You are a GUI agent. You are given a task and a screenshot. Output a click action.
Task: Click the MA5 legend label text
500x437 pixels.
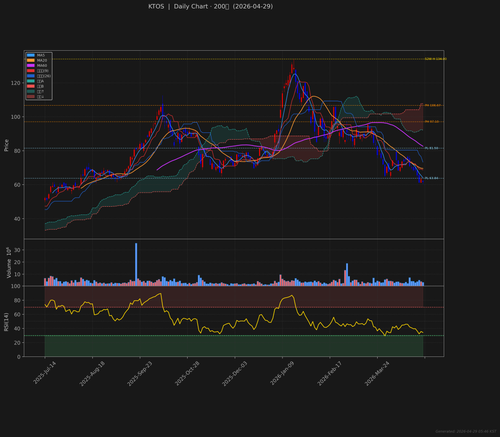(x=41, y=55)
